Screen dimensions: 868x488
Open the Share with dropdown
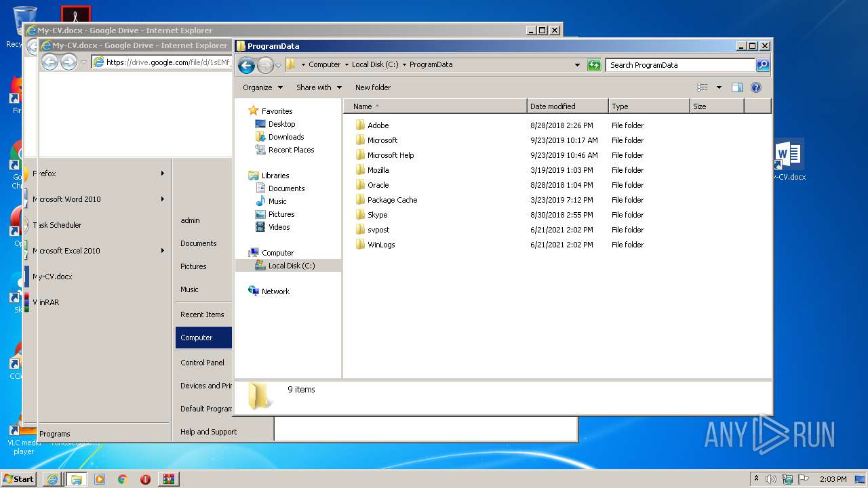(319, 87)
